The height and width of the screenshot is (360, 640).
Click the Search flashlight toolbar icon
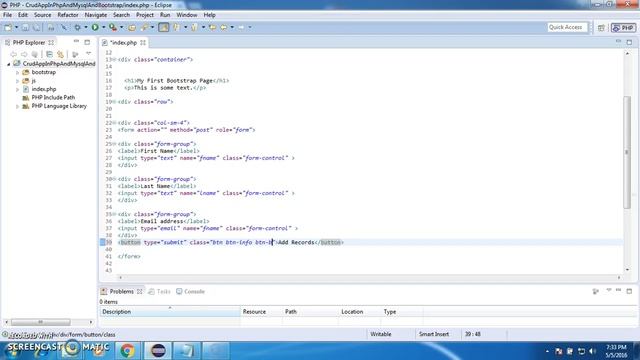point(144,27)
